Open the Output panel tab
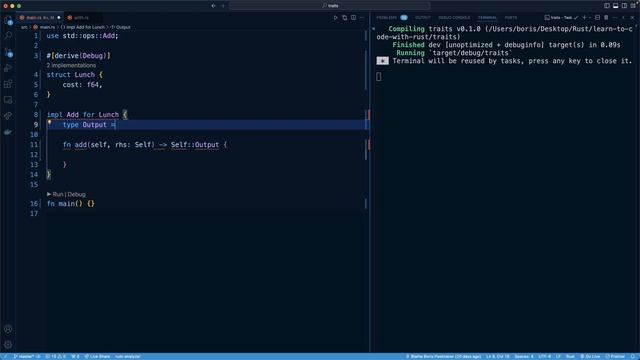 [422, 18]
